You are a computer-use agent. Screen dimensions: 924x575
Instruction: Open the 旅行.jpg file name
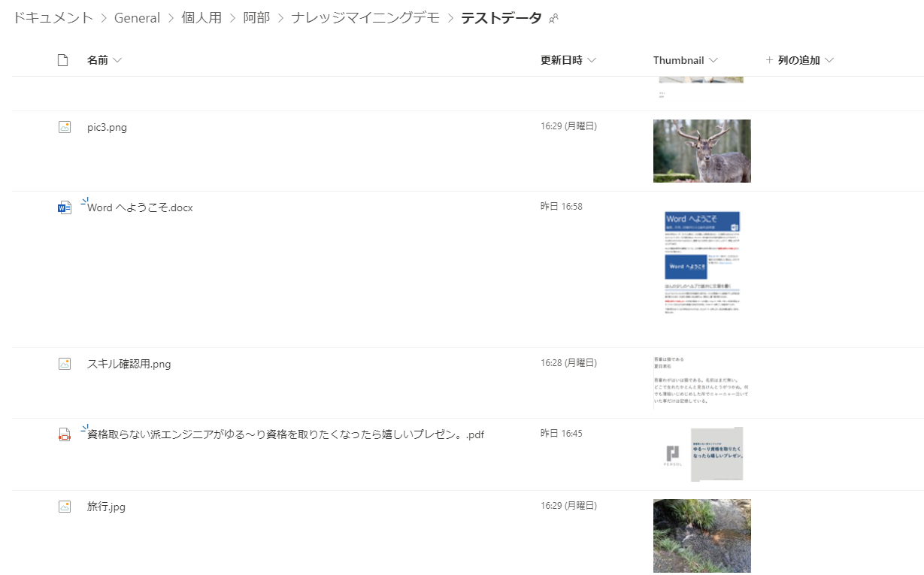click(x=106, y=507)
